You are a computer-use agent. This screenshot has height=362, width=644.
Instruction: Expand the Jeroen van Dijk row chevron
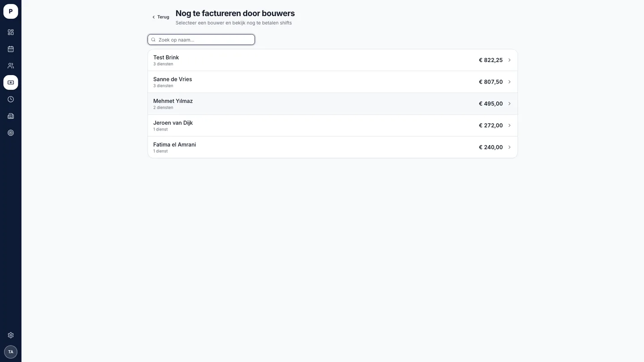tap(509, 126)
